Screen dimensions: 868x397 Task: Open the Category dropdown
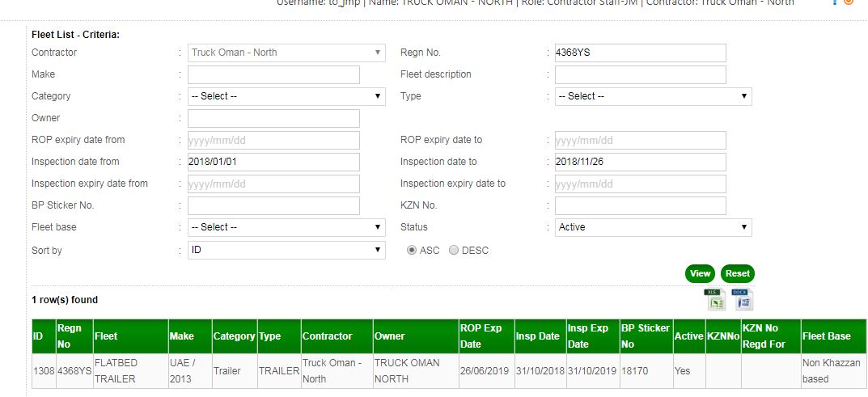click(286, 96)
